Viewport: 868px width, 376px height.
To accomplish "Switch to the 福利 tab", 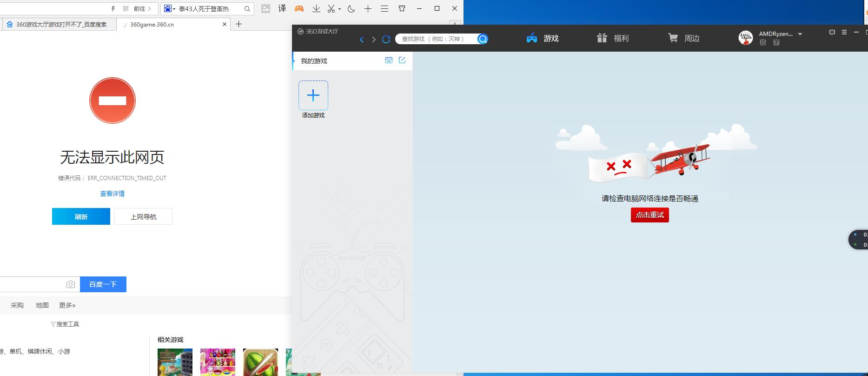I will [613, 38].
